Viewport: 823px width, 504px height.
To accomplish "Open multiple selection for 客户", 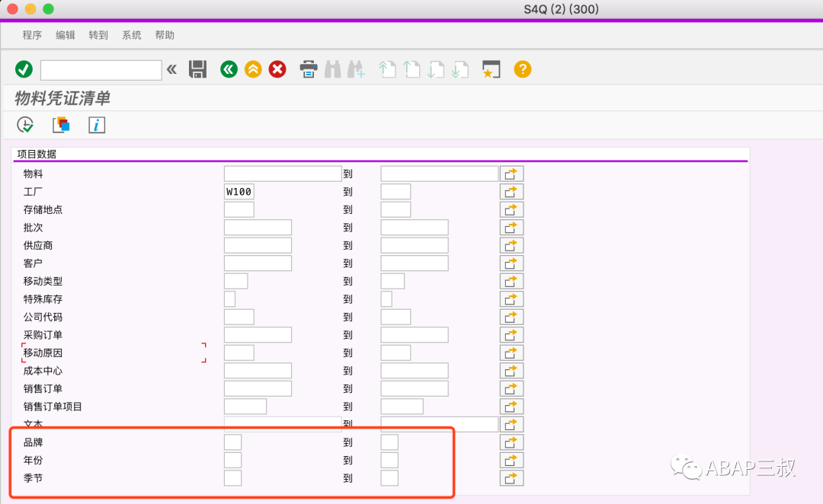I will click(x=511, y=263).
